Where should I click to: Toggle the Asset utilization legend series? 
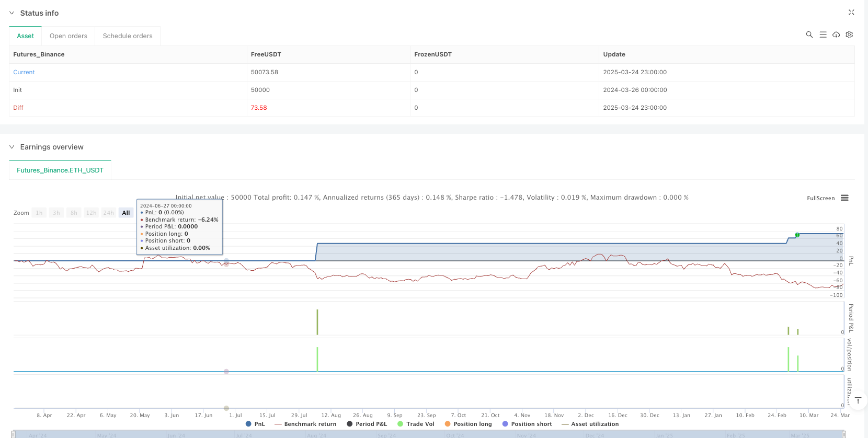pyautogui.click(x=590, y=424)
